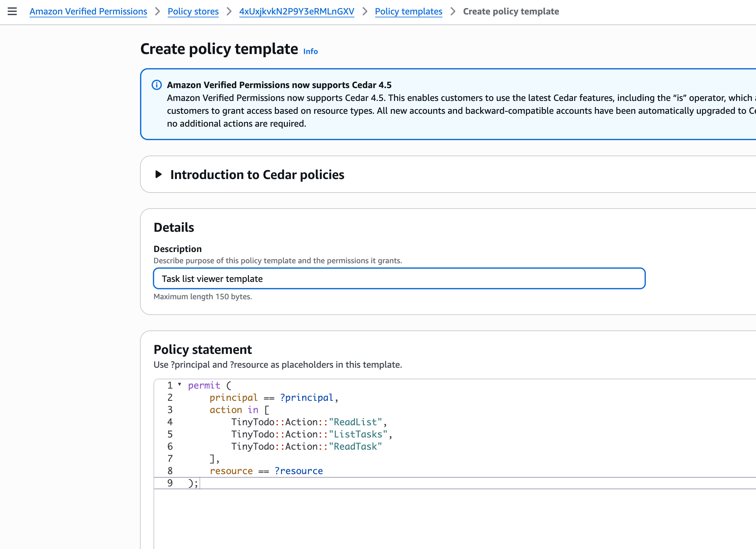Click the ?resource placeholder on line 8
Screen dimensions: 756x549
point(299,471)
